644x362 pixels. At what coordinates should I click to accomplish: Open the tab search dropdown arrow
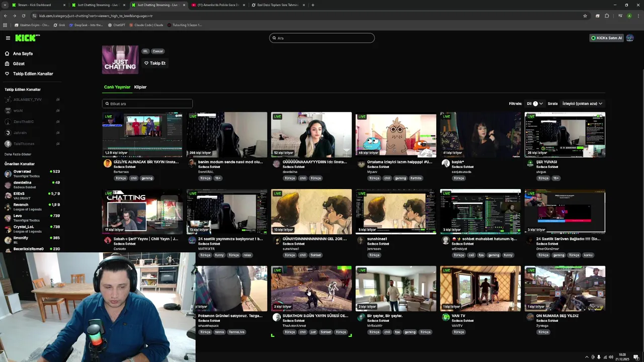(x=5, y=5)
